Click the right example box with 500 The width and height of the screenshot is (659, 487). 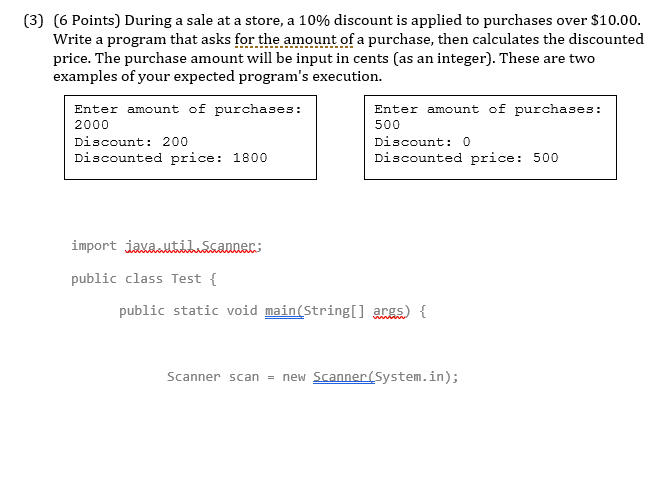(490, 137)
